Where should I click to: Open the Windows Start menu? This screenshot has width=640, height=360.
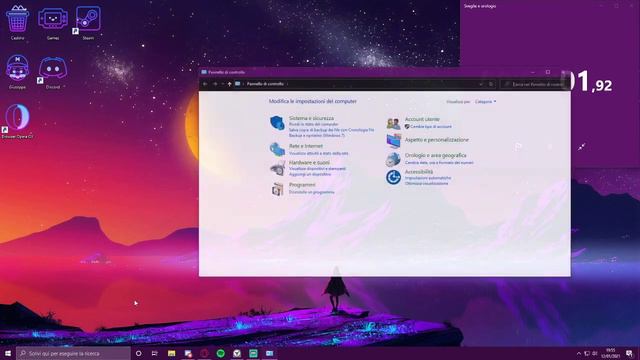coord(8,353)
